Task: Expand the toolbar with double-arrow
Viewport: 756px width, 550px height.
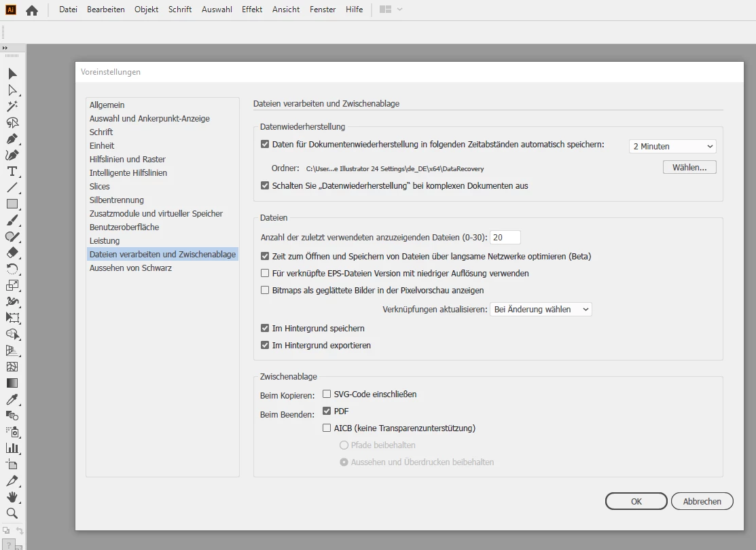Action: tap(5, 48)
